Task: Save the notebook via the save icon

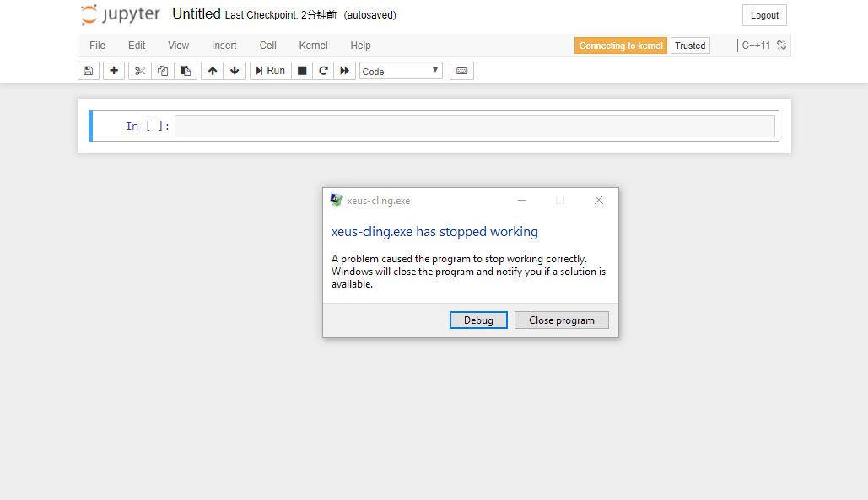Action: pos(89,70)
